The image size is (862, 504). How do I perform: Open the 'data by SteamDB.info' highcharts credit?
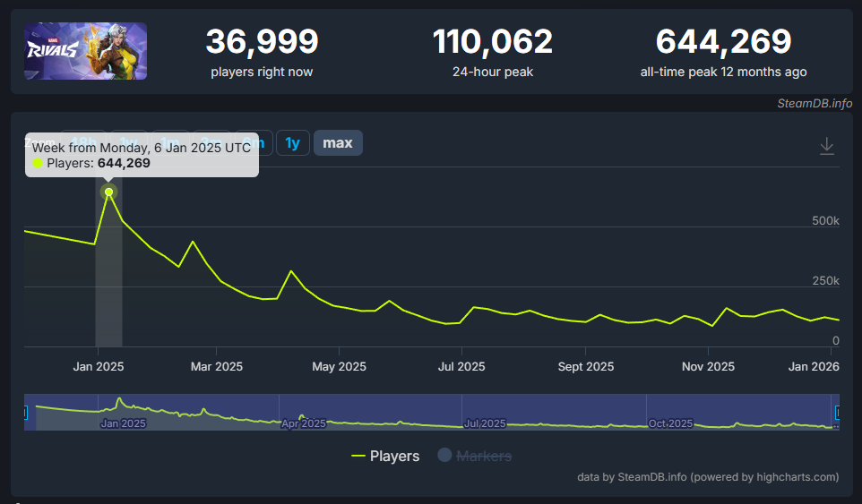coord(708,477)
